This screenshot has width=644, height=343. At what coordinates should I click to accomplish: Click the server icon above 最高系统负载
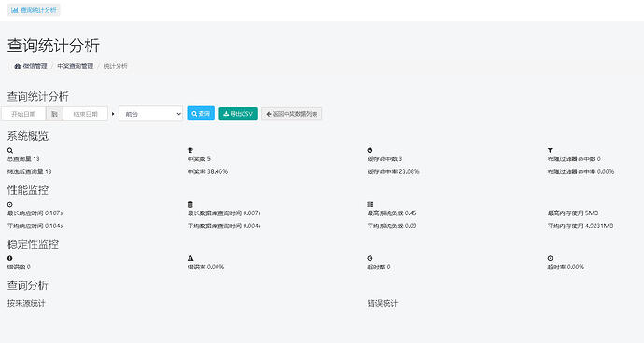point(370,204)
